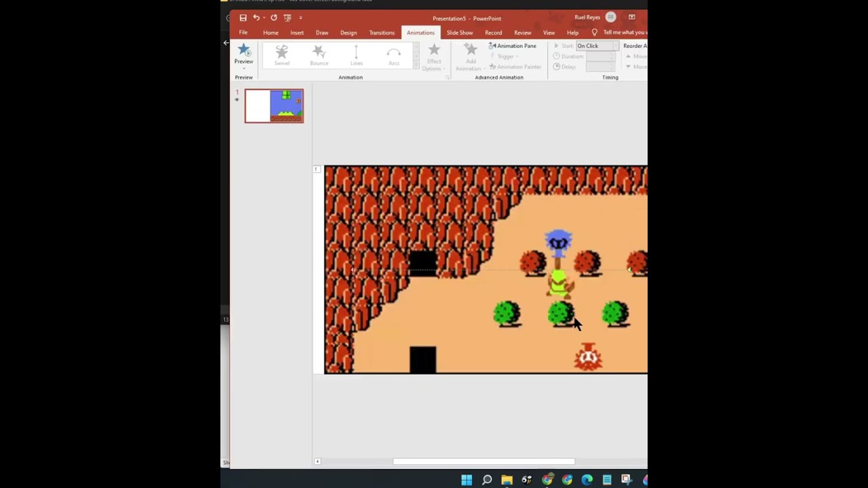Open Windows taskbar Search
This screenshot has height=488, width=868.
(x=487, y=480)
